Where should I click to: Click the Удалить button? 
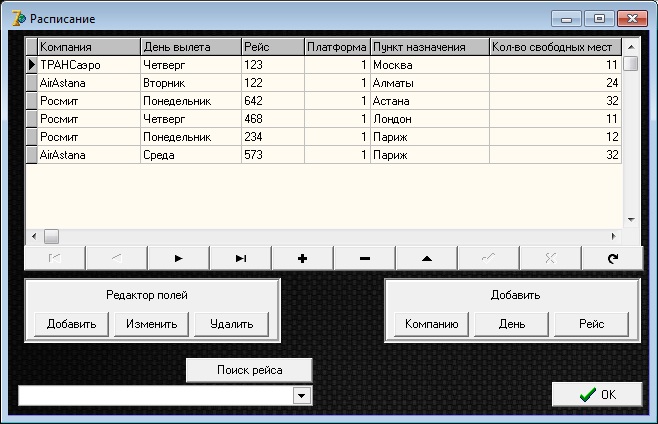(x=232, y=324)
